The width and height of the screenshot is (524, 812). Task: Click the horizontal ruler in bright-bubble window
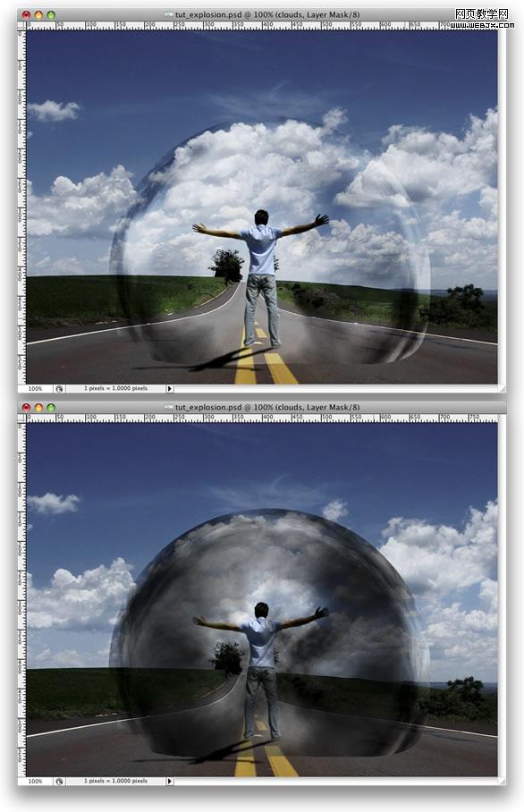(262, 25)
